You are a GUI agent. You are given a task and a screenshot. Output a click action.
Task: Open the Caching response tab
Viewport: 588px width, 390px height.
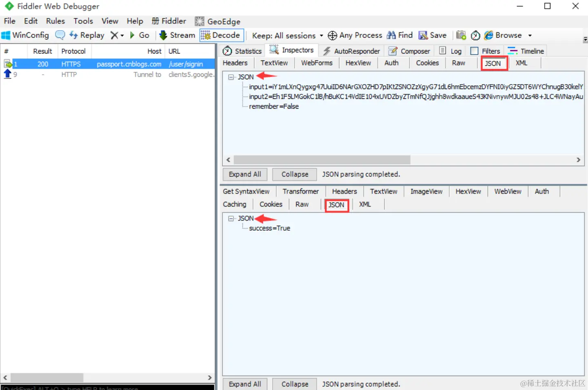(x=235, y=204)
